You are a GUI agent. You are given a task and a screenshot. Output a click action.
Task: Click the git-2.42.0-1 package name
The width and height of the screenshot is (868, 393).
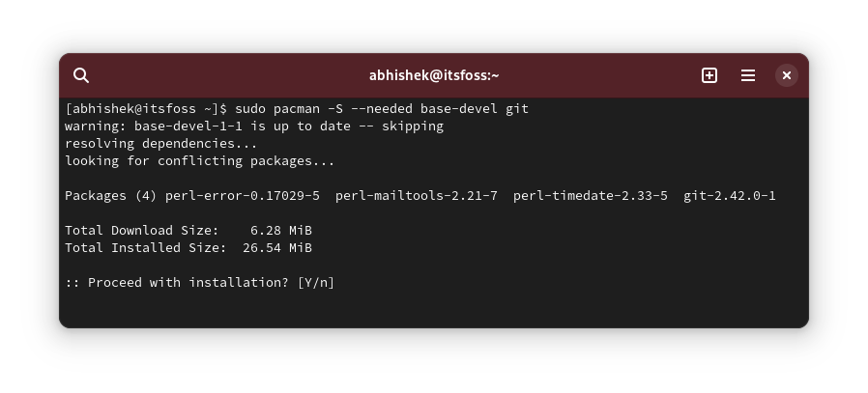(x=730, y=196)
